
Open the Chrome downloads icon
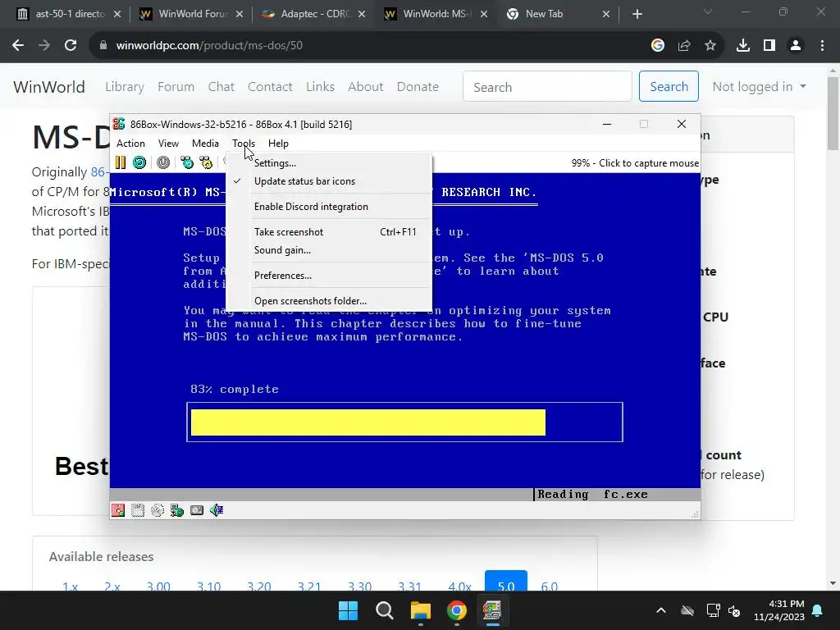tap(743, 46)
